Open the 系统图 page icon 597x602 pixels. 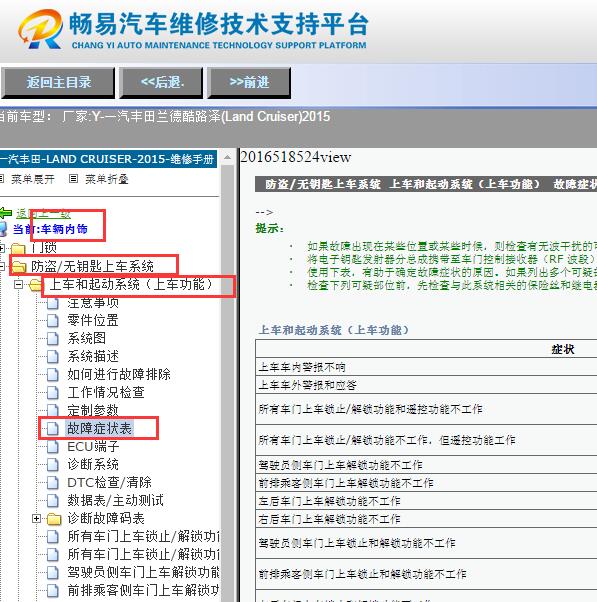53,338
